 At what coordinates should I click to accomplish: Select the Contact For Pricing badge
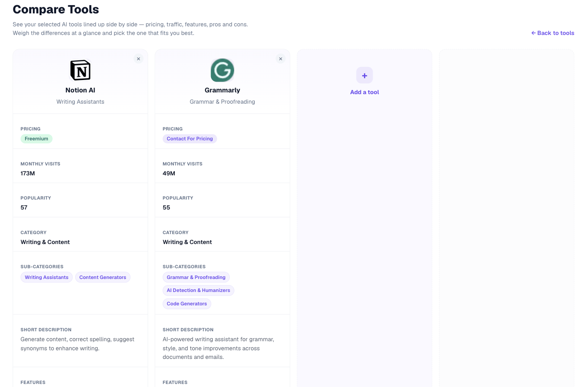tap(190, 139)
